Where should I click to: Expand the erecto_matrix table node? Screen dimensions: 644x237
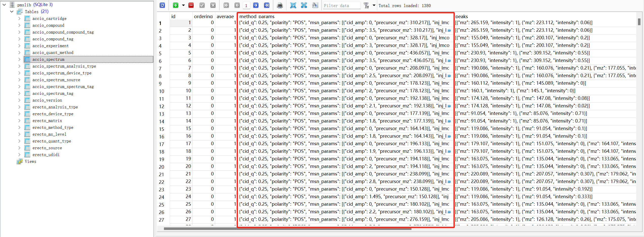click(x=19, y=121)
